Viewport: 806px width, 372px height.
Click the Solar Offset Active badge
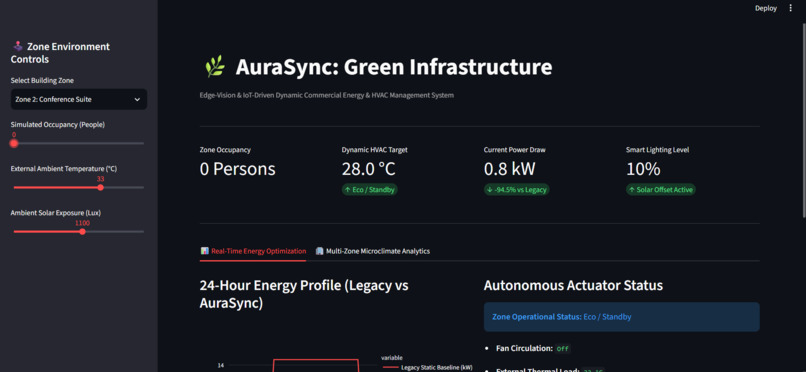tap(661, 190)
